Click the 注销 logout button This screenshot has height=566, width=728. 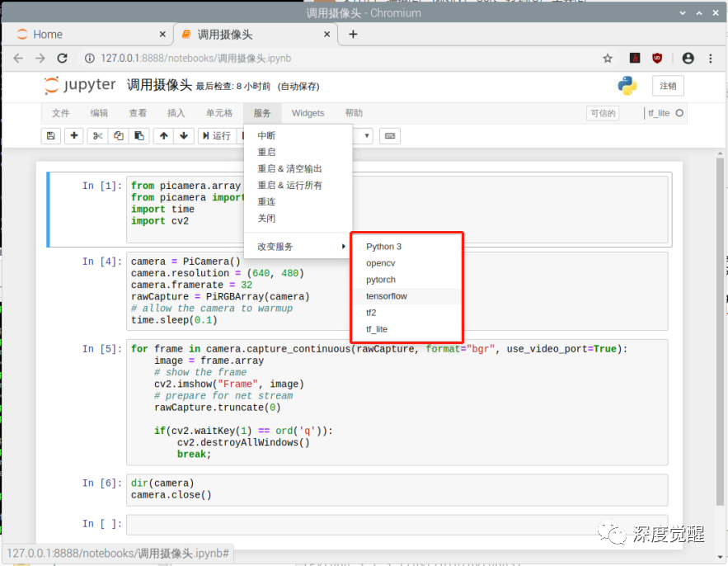click(668, 86)
